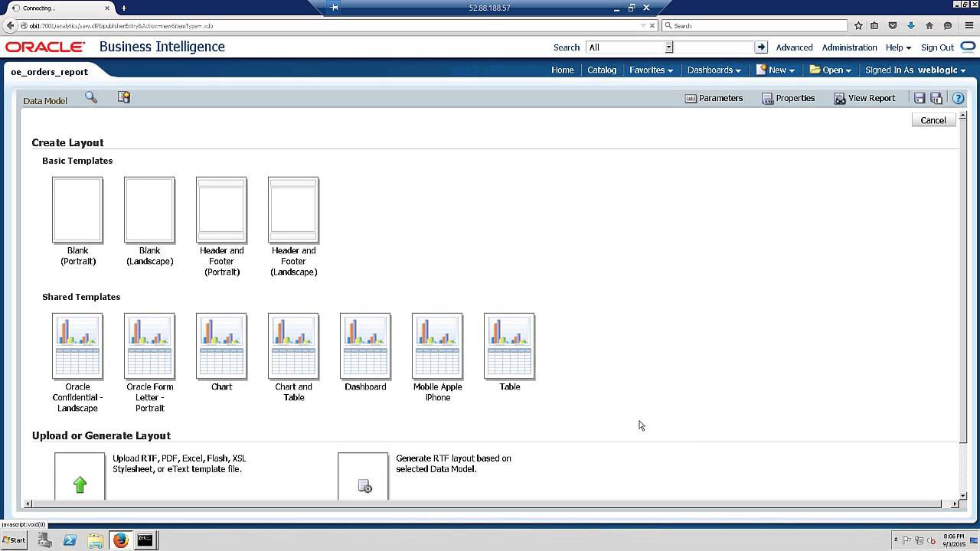Expand the Help menu

click(898, 47)
